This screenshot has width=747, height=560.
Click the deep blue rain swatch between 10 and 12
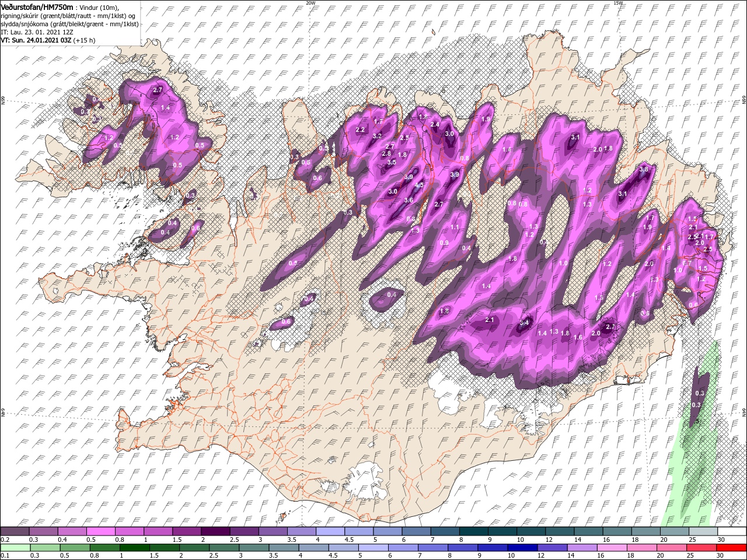[522, 547]
